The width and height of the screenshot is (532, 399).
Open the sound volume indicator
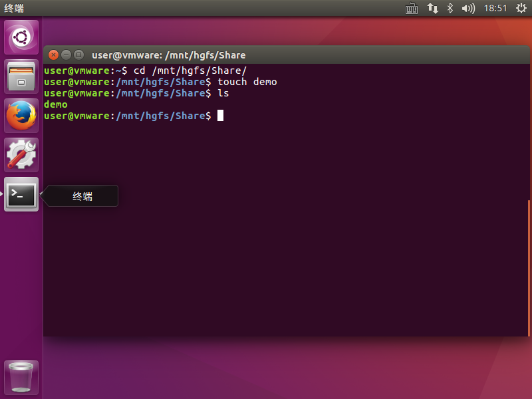click(x=468, y=8)
